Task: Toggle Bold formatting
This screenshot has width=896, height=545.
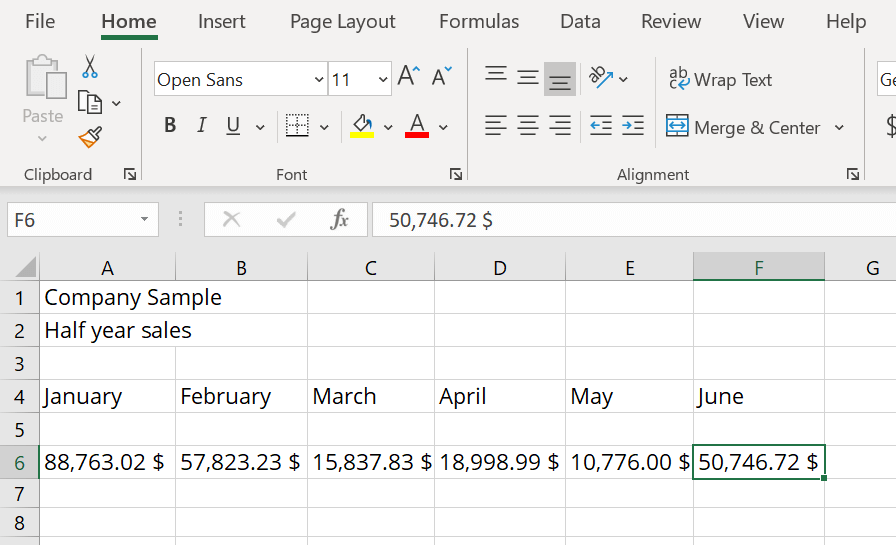Action: pyautogui.click(x=170, y=126)
